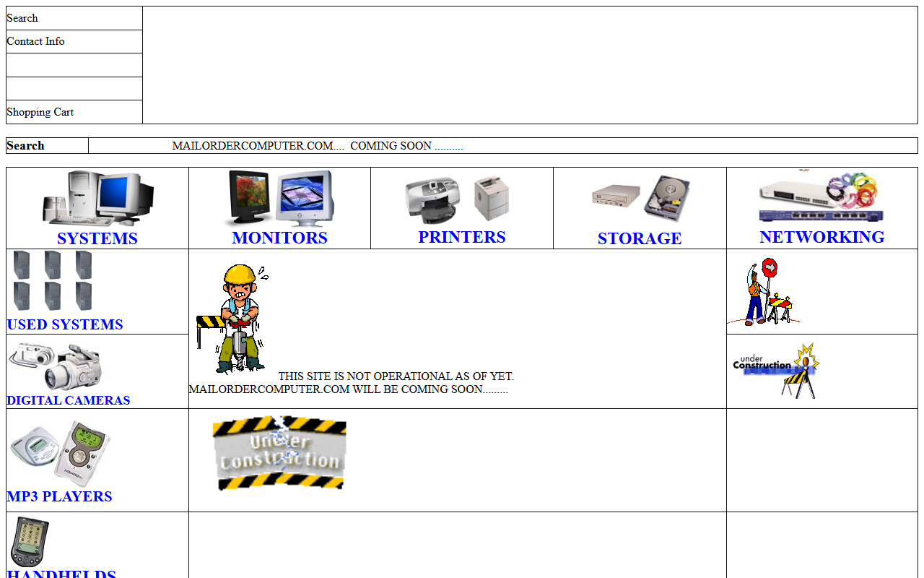The width and height of the screenshot is (924, 578).
Task: Click the MAILORDERCOMPUTER.COM COMING SOON text
Action: (318, 146)
